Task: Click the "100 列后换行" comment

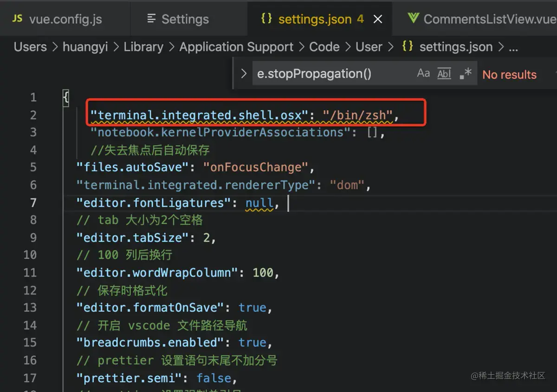Action: (x=124, y=255)
